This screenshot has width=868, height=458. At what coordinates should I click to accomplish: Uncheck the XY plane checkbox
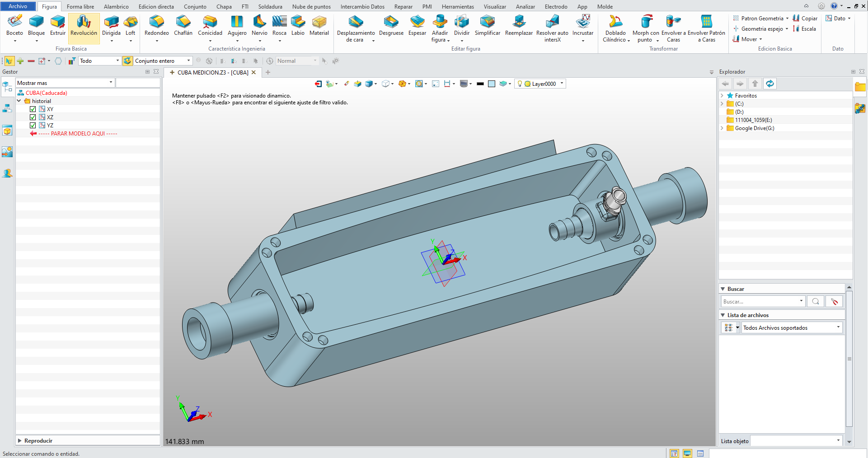click(33, 109)
